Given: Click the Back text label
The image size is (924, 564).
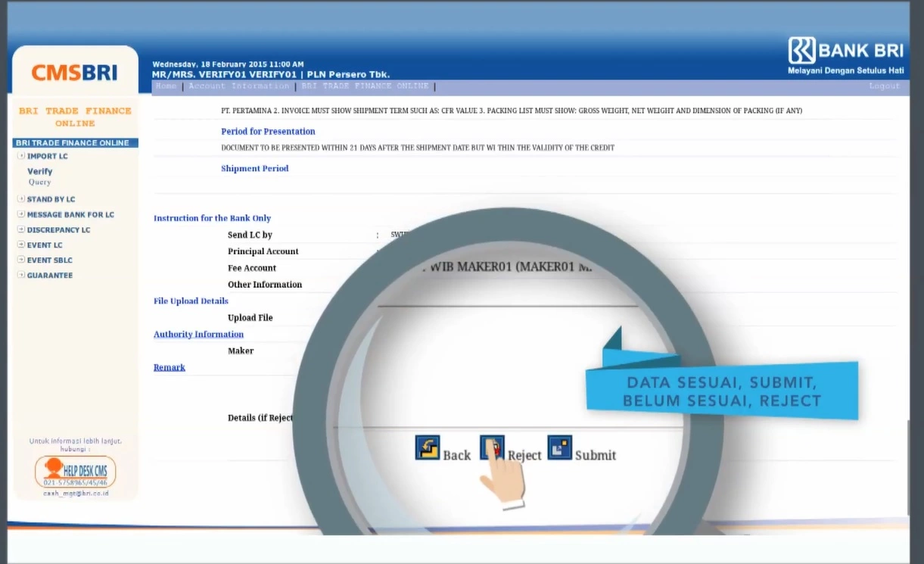Looking at the screenshot, I should [457, 455].
